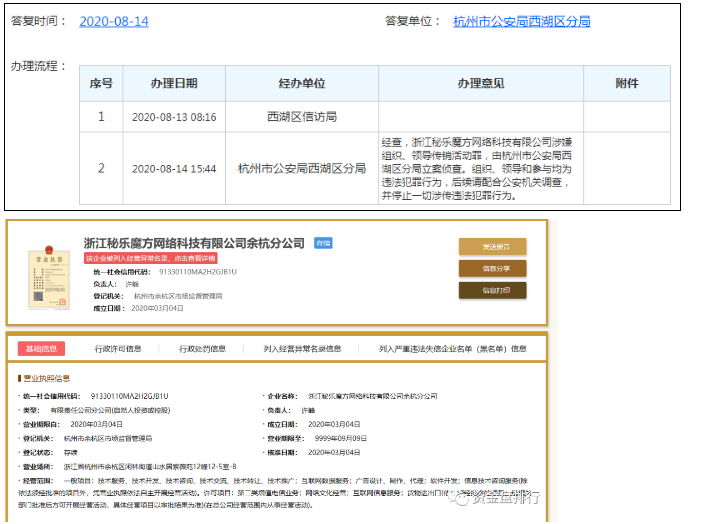Click the 成立日期 2020年03月04日 in the header card
Screen dimensions: 721x524
[x=157, y=308]
